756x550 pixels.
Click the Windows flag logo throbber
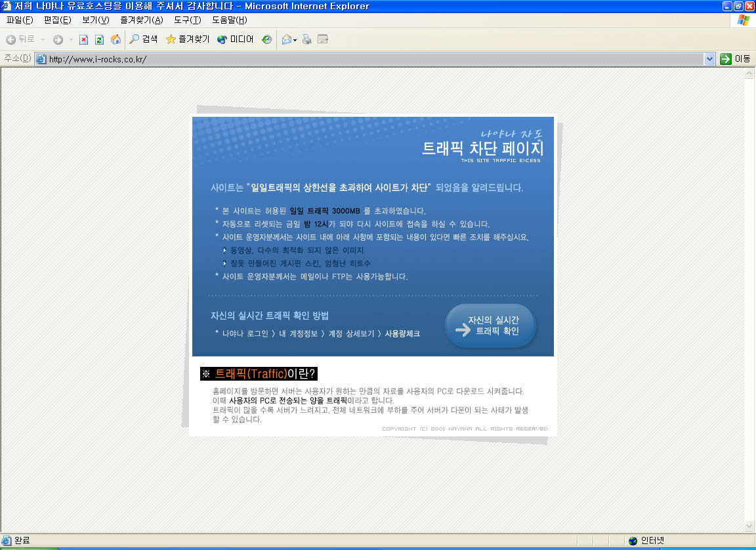click(x=744, y=20)
